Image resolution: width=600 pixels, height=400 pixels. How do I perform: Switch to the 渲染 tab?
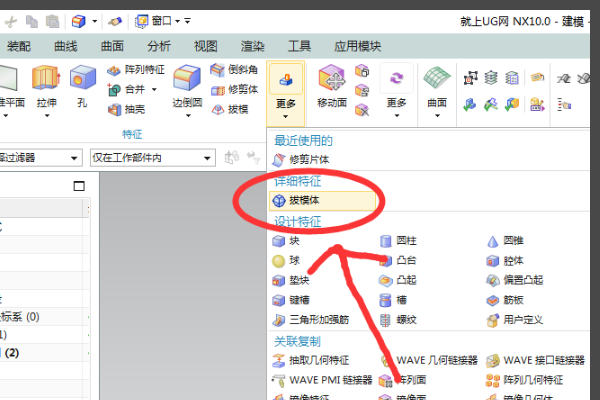pyautogui.click(x=253, y=46)
